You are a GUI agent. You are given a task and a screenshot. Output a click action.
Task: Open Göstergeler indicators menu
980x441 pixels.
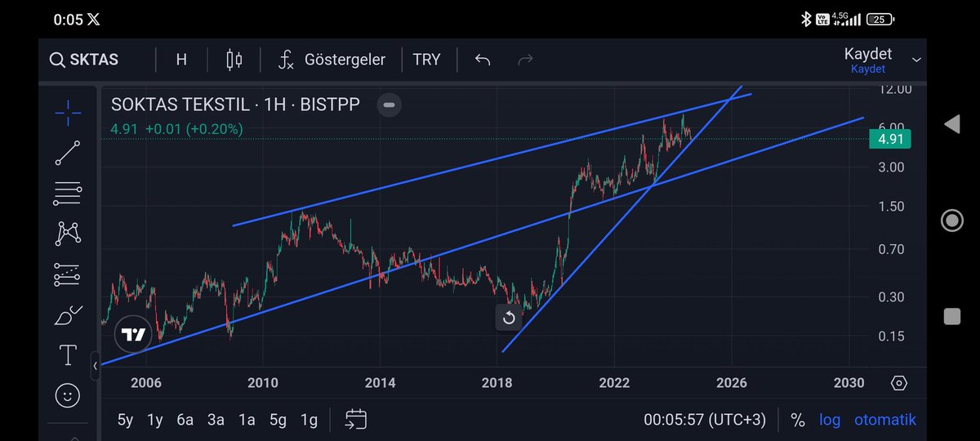[332, 60]
